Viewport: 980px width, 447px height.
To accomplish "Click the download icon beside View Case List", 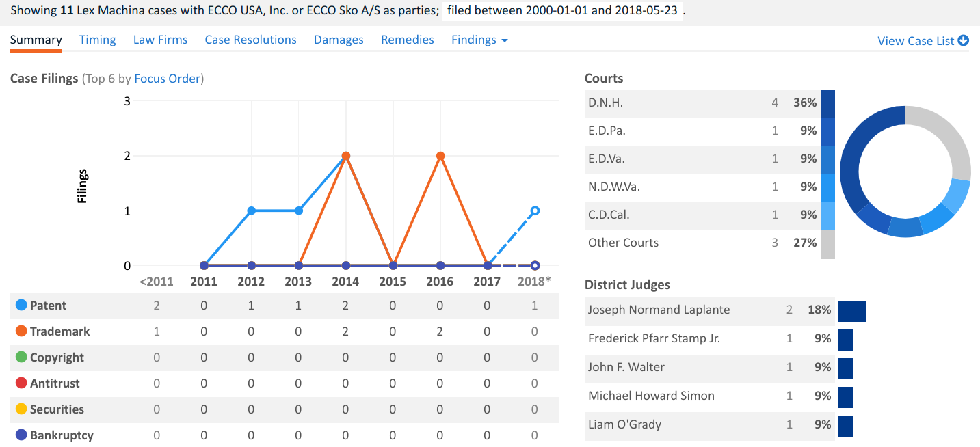I will coord(964,40).
